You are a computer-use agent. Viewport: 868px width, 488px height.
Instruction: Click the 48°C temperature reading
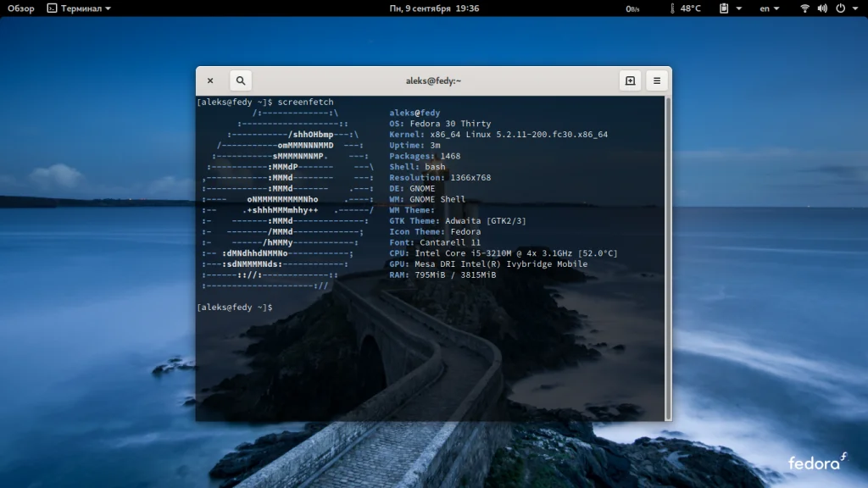(x=690, y=8)
